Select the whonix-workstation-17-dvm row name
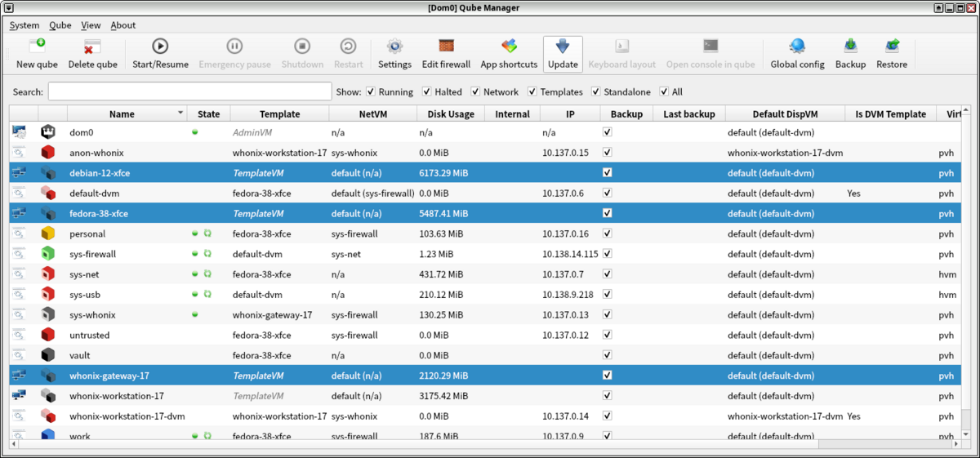 pos(127,416)
